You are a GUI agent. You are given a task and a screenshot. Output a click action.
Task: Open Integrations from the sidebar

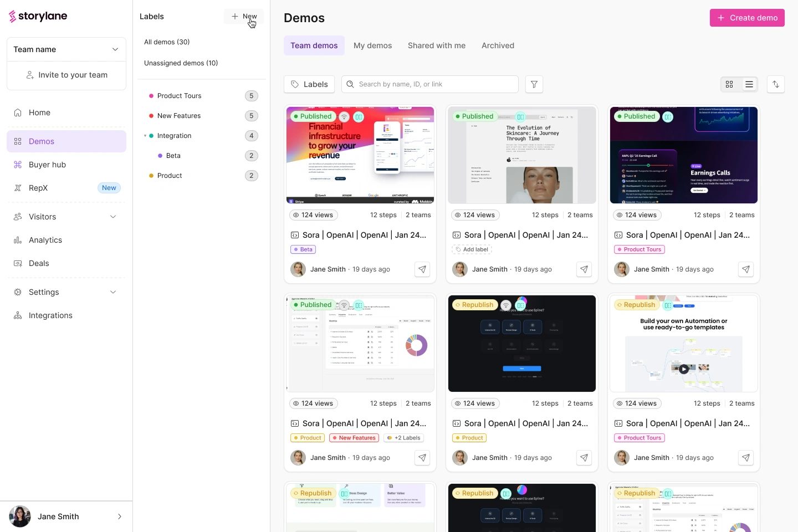point(66,315)
